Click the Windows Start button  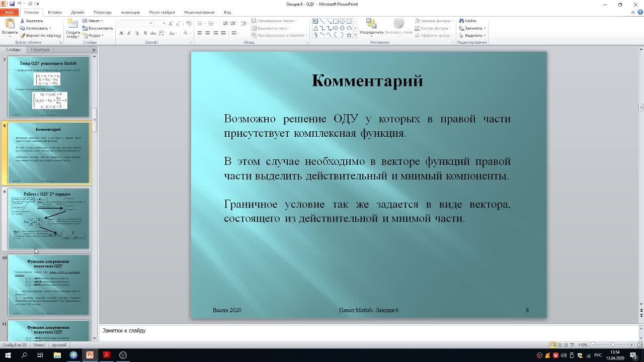(x=8, y=355)
